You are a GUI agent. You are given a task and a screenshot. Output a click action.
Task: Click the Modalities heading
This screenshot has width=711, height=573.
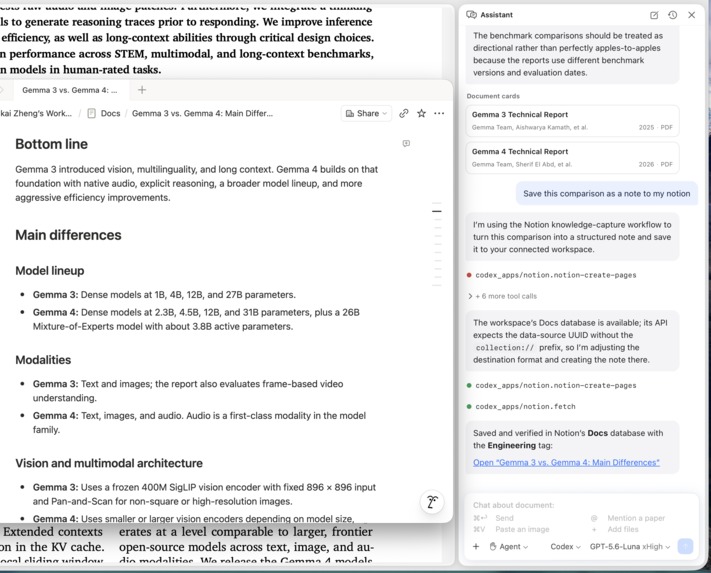click(43, 360)
